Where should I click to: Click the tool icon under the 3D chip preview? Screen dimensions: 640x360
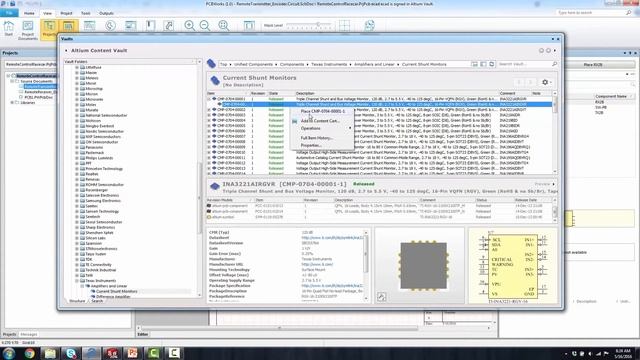click(x=381, y=297)
